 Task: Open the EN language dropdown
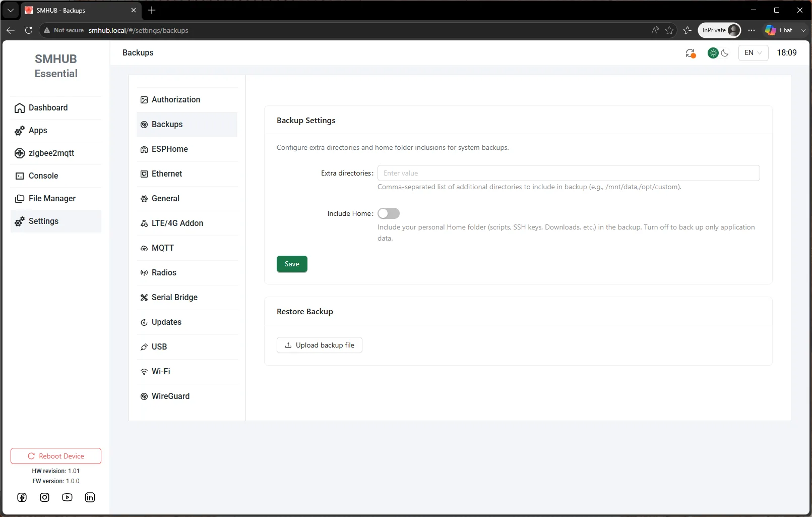point(753,52)
